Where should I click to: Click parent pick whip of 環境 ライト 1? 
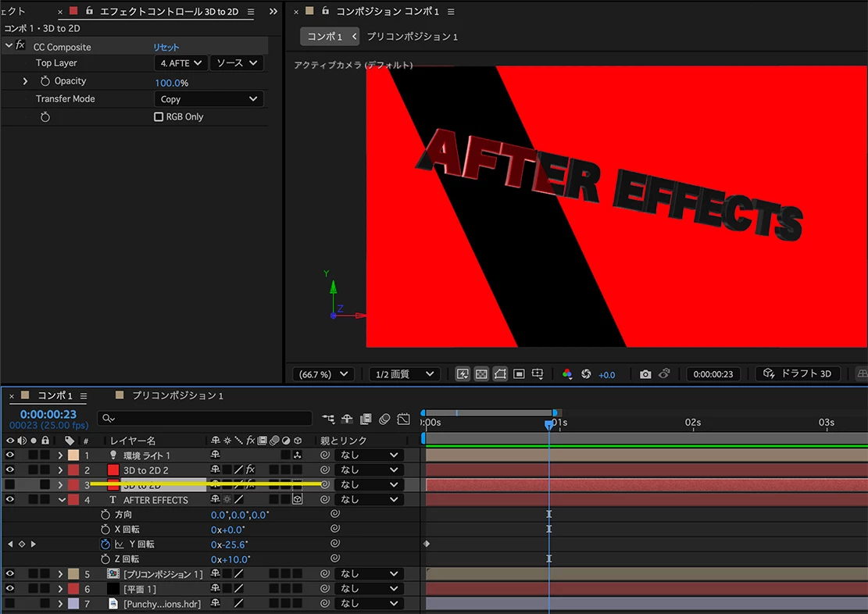click(325, 455)
